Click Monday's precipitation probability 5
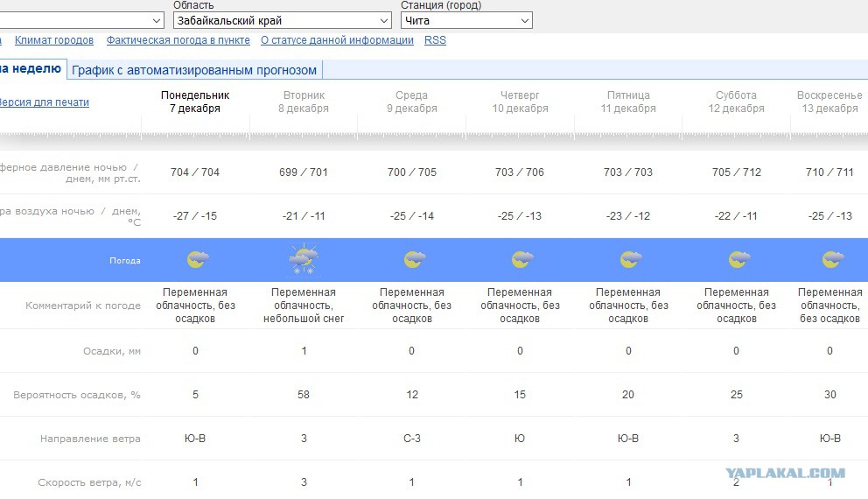Image resolution: width=868 pixels, height=499 pixels. pos(195,394)
